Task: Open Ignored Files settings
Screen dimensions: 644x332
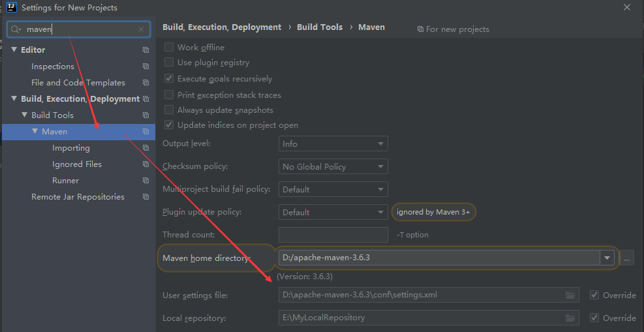Action: (x=77, y=164)
